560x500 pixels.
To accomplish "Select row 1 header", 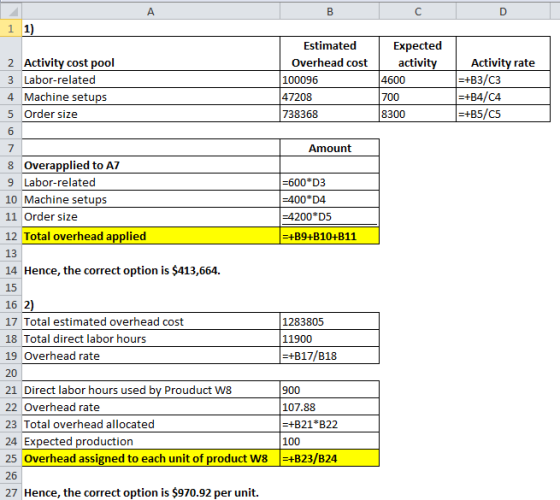I will 11,28.
